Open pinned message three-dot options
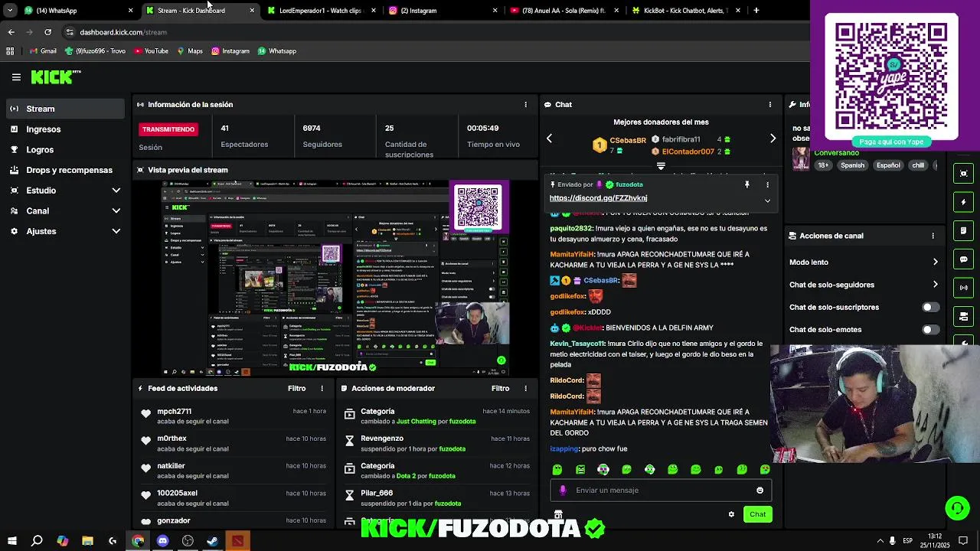 click(x=767, y=184)
